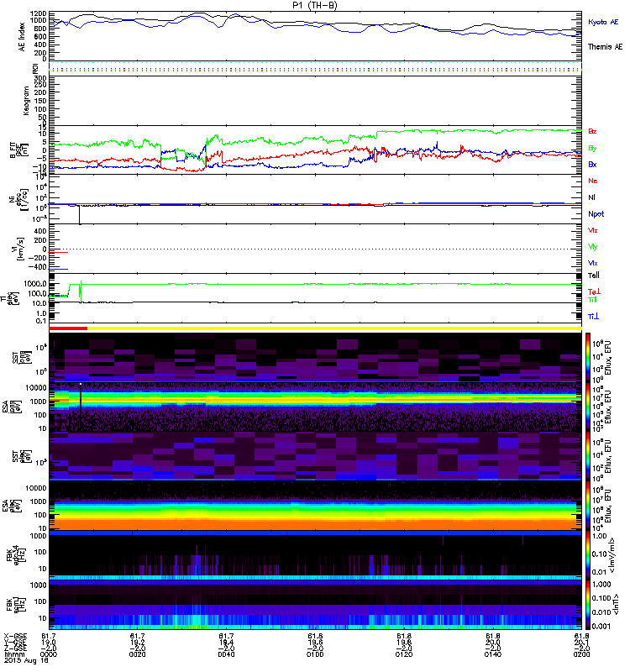The height and width of the screenshot is (672, 630).
Task: Click the ROI panel label
Action: point(35,68)
